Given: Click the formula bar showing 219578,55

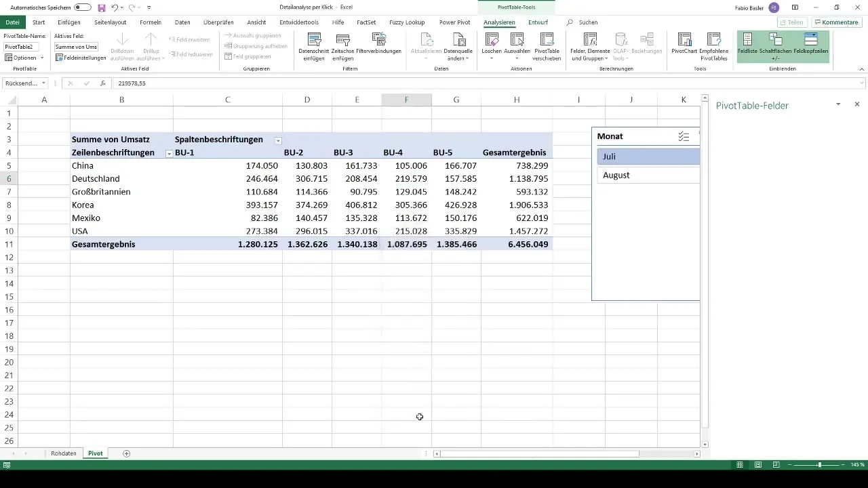Looking at the screenshot, I should [x=485, y=83].
